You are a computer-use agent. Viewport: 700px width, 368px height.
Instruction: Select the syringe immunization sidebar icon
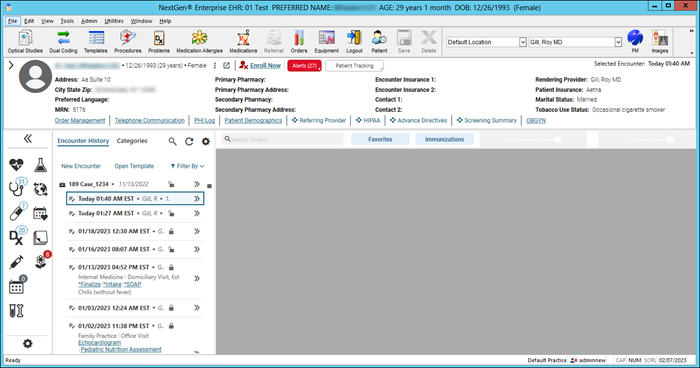(x=16, y=262)
